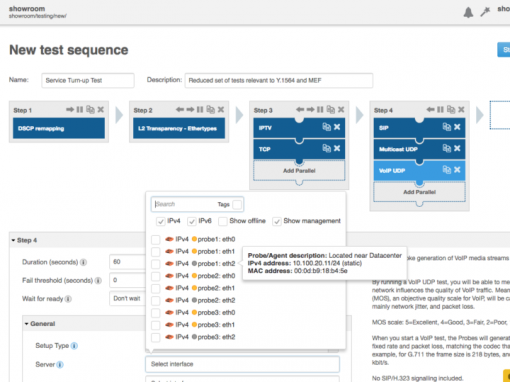Pause Step 2 using pause icon
510x382 pixels.
[x=200, y=110]
